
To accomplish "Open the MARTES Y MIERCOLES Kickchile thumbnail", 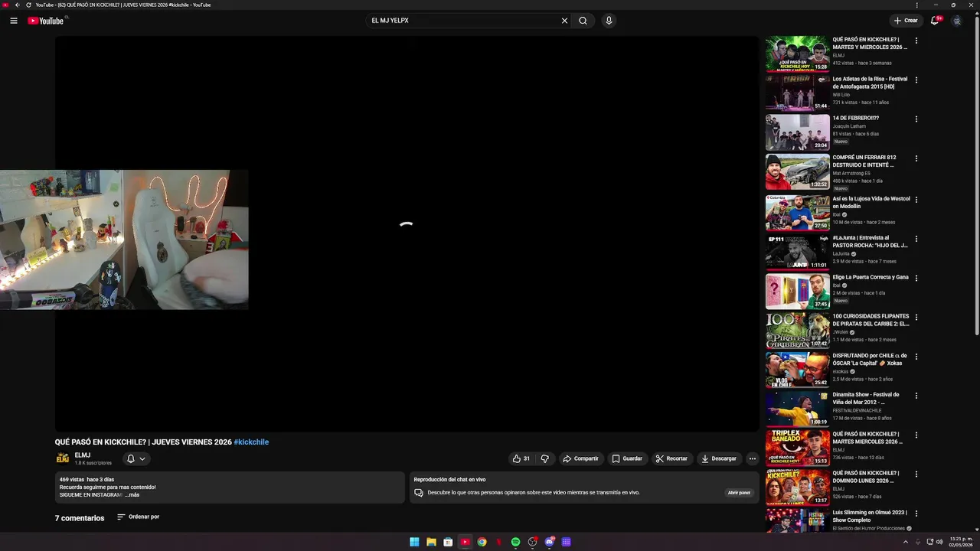I will pos(797,54).
